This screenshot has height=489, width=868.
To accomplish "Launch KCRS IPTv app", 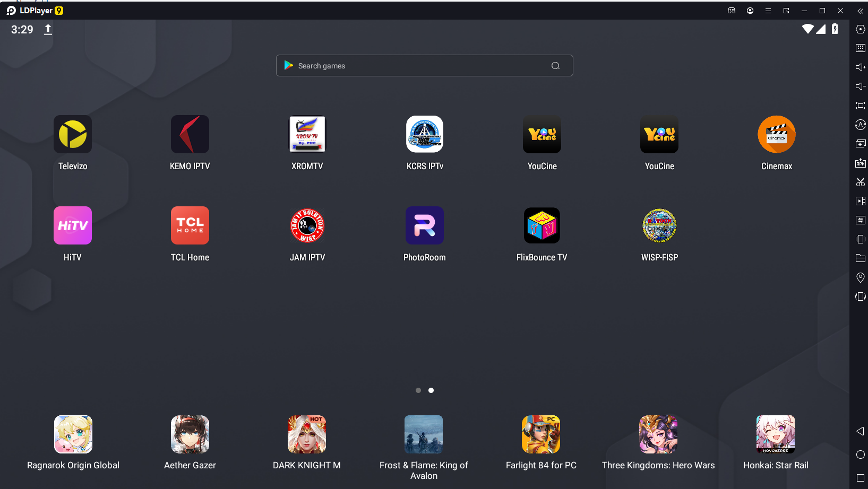I will pos(425,135).
